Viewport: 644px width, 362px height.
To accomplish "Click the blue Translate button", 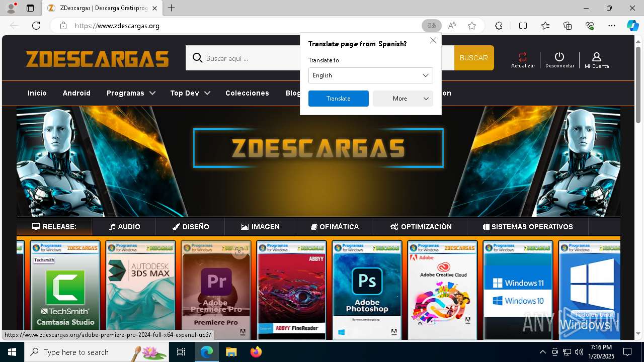I will point(338,99).
